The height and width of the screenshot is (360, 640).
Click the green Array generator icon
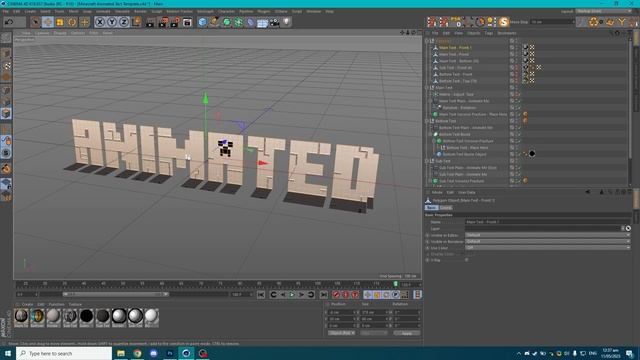click(238, 22)
